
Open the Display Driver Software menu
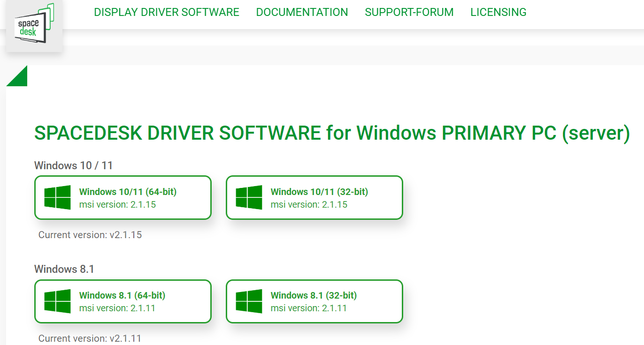(x=167, y=12)
